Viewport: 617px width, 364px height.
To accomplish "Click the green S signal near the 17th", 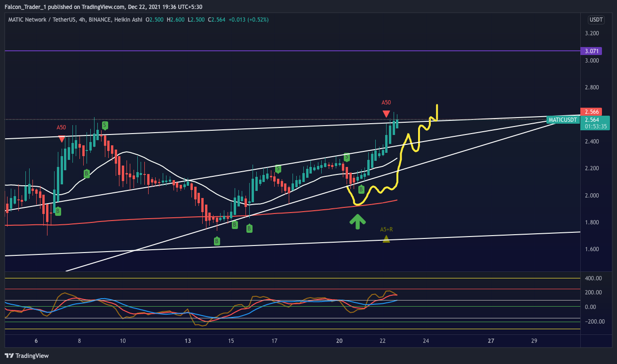I will click(x=278, y=168).
